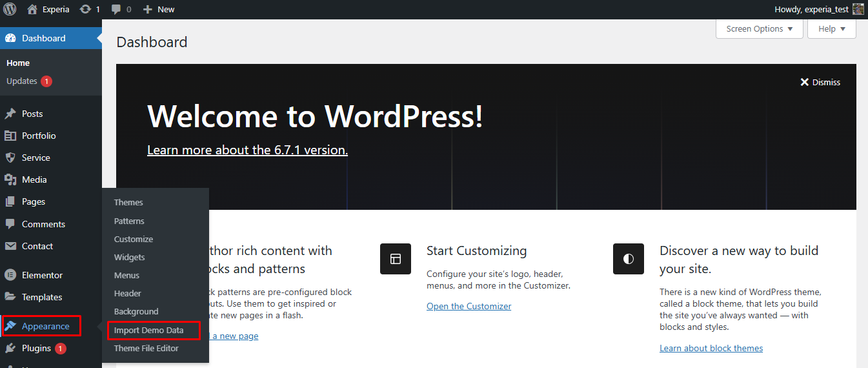Click the Appearance paintbrush icon
The image size is (868, 368).
(10, 326)
